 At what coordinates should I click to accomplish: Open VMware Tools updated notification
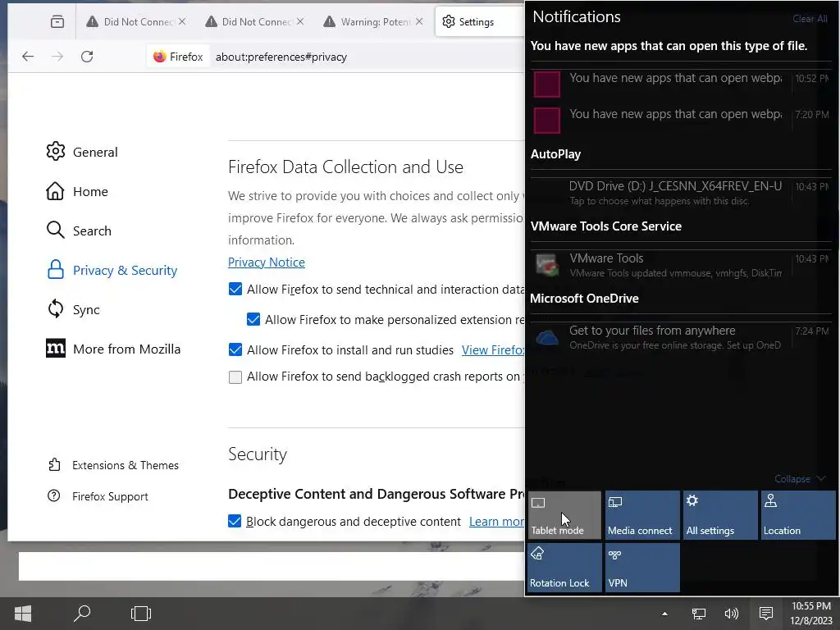pos(681,265)
